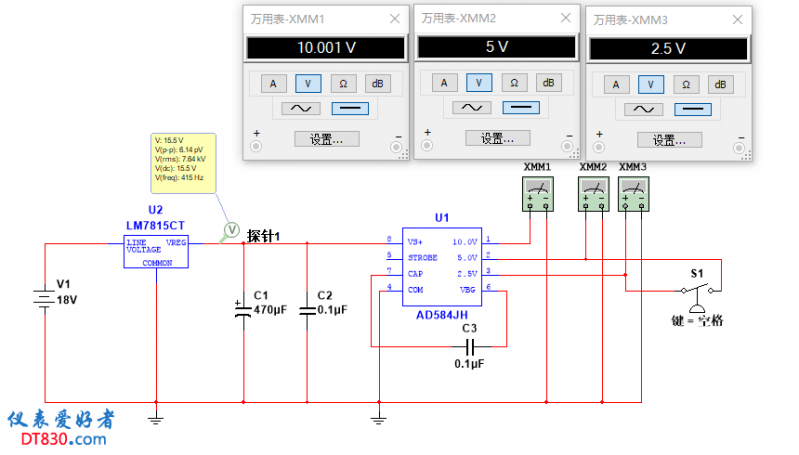Image resolution: width=799 pixels, height=455 pixels.
Task: Click the LM7815CT regulator U2 block
Action: pos(155,251)
